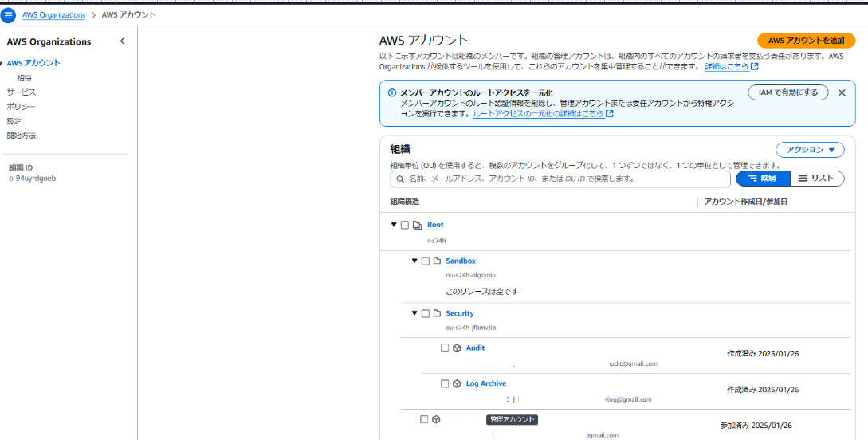Click このリソースは空です text

[481, 291]
